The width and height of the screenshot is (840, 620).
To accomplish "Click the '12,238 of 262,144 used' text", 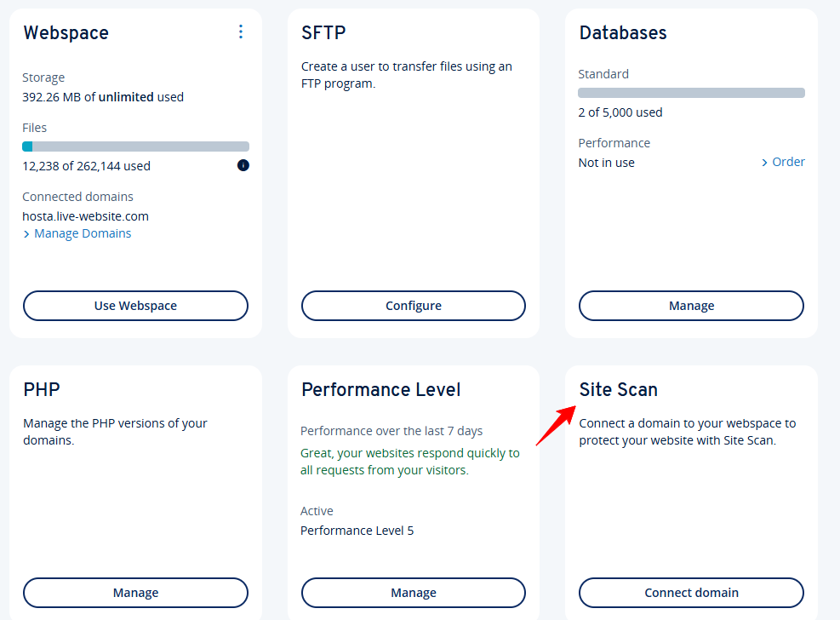I will [86, 166].
